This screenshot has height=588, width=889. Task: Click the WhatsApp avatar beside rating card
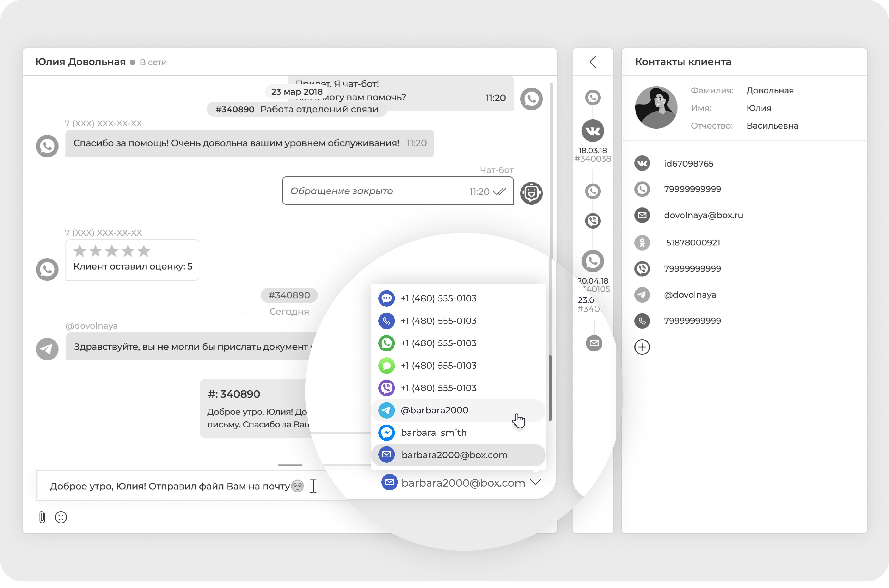click(x=47, y=269)
